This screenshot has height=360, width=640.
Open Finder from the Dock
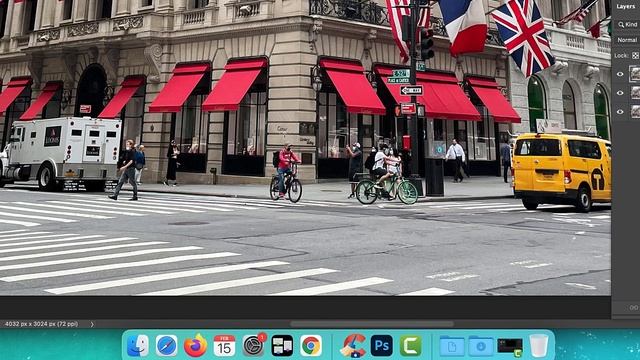(138, 345)
